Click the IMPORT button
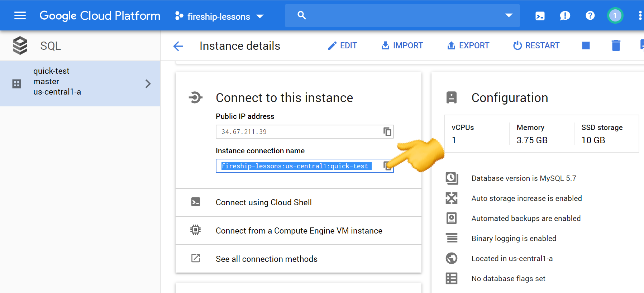Screen dimensions: 644x293 [x=402, y=45]
